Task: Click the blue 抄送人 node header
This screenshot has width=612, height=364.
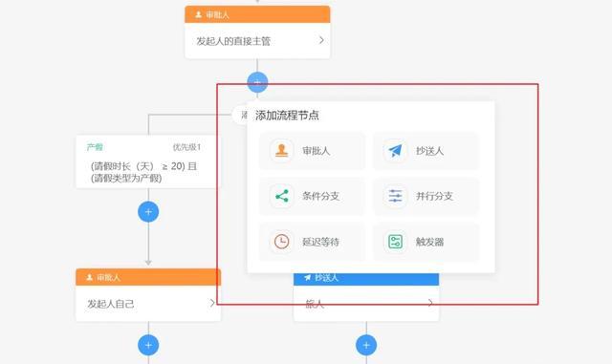Action: [x=366, y=279]
